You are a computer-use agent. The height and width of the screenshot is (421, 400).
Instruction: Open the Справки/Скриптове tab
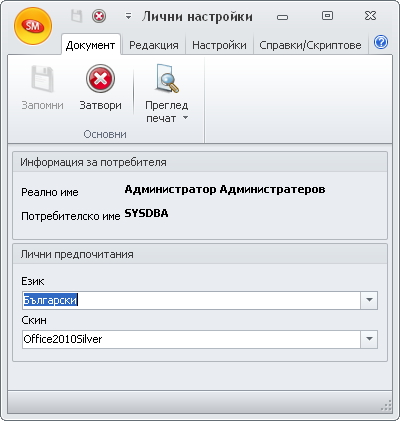point(310,45)
